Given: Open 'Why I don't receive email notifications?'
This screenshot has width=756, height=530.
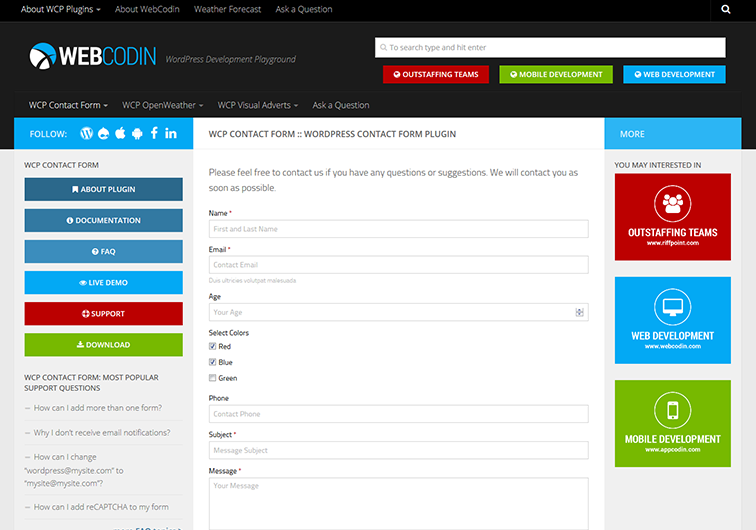Looking at the screenshot, I should (x=102, y=433).
